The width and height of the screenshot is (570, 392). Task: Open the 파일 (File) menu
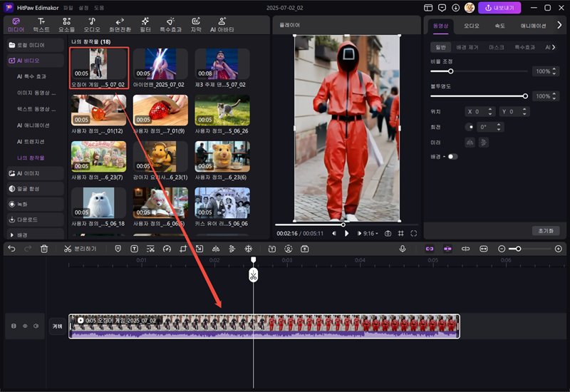click(68, 8)
